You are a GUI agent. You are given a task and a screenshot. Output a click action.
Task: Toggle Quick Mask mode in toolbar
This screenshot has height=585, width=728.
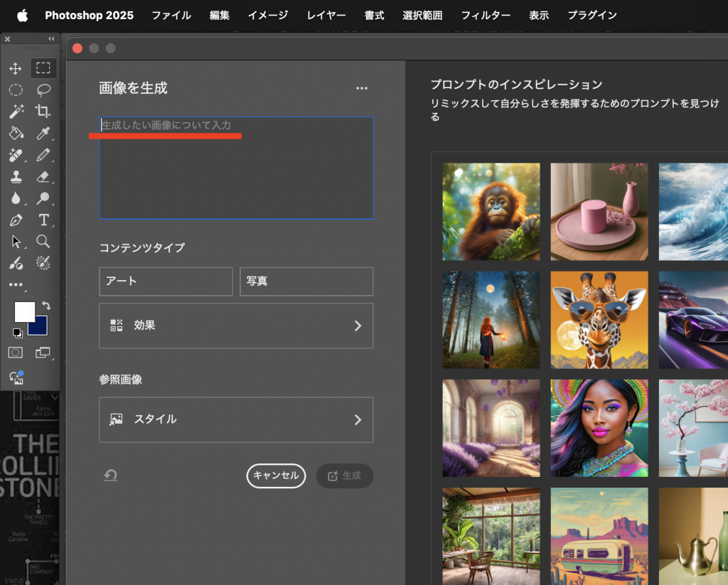[x=16, y=353]
